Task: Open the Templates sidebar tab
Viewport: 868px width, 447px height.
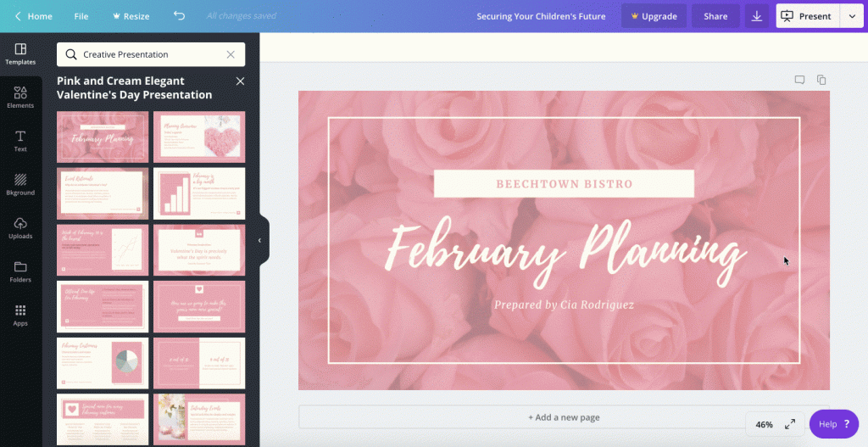Action: pos(20,54)
